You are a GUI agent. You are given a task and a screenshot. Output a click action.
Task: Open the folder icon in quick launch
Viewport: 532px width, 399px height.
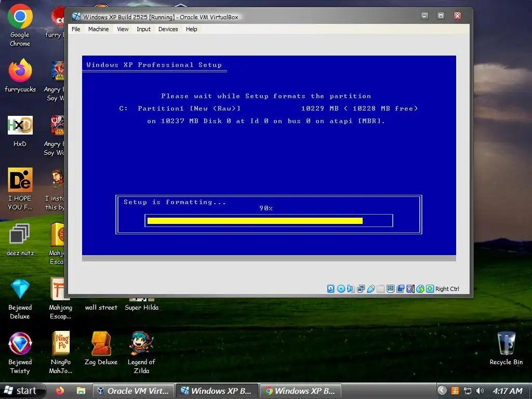[81, 391]
